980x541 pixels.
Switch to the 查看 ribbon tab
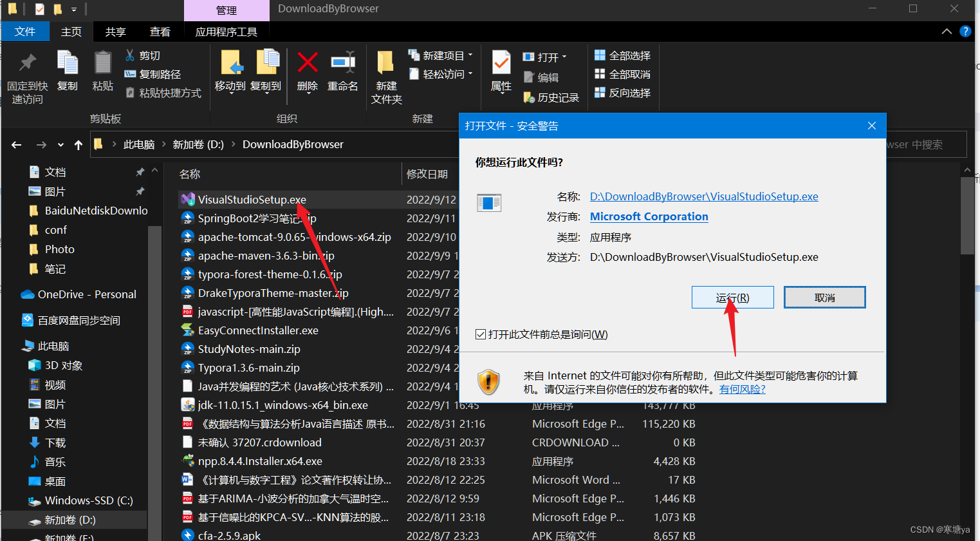[x=160, y=32]
